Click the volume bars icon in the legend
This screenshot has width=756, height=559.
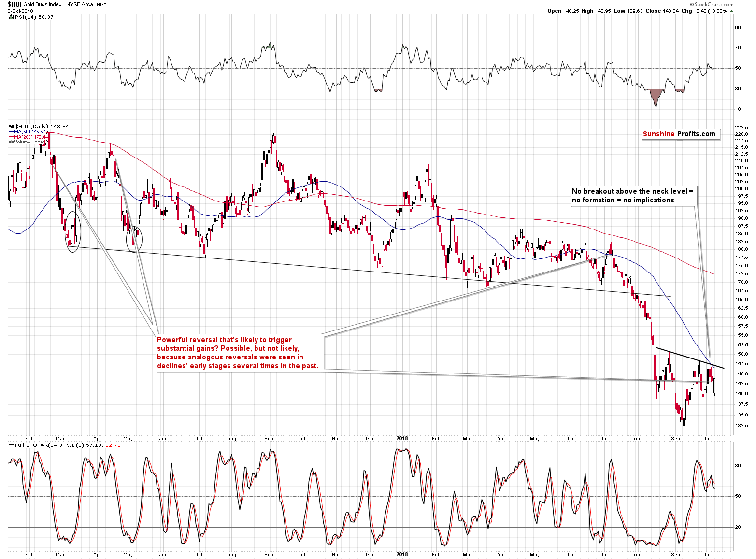(12, 142)
